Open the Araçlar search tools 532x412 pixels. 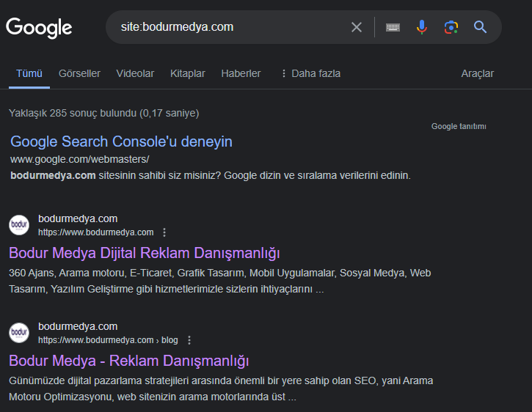478,73
